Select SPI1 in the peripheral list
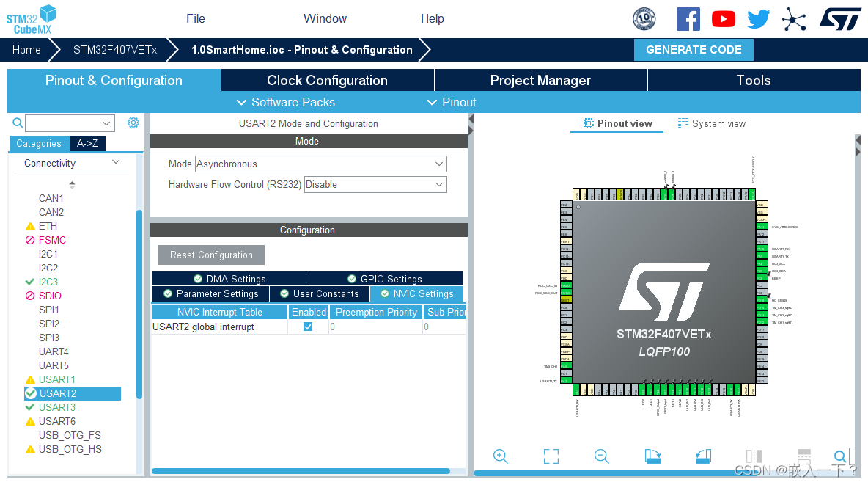Viewport: 868px width, 485px height. point(48,310)
